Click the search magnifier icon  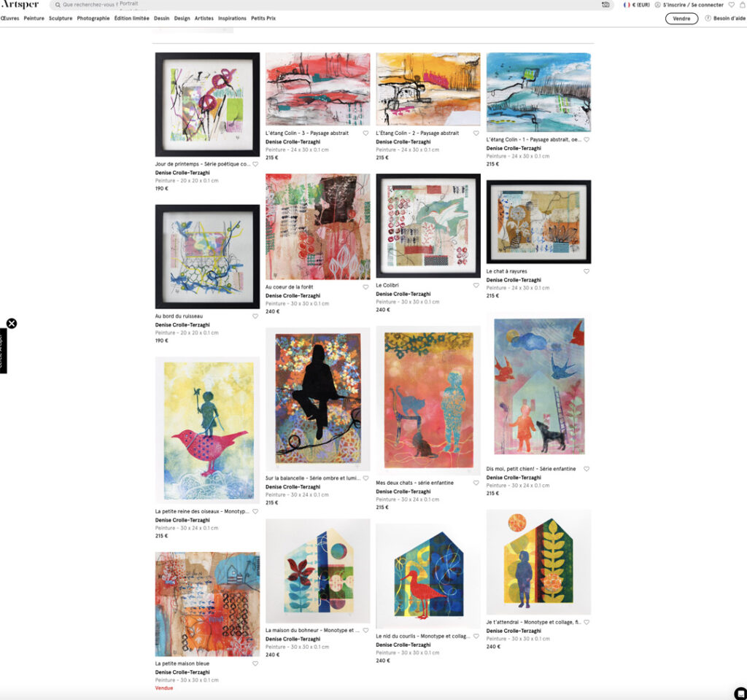tap(58, 5)
